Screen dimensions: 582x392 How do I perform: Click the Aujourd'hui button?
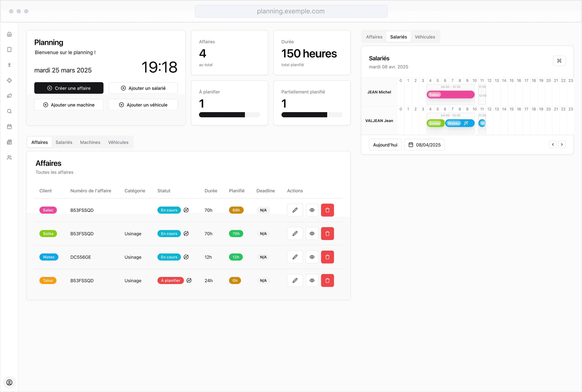click(x=385, y=145)
